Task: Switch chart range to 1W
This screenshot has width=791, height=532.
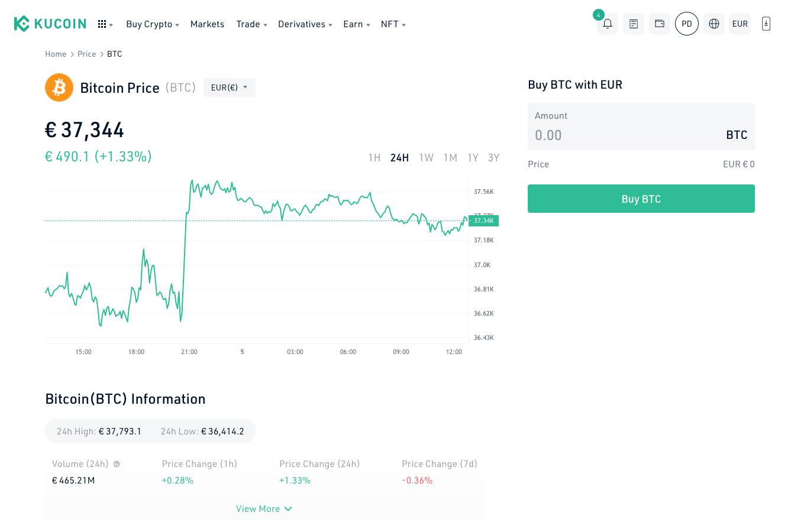Action: coord(426,157)
